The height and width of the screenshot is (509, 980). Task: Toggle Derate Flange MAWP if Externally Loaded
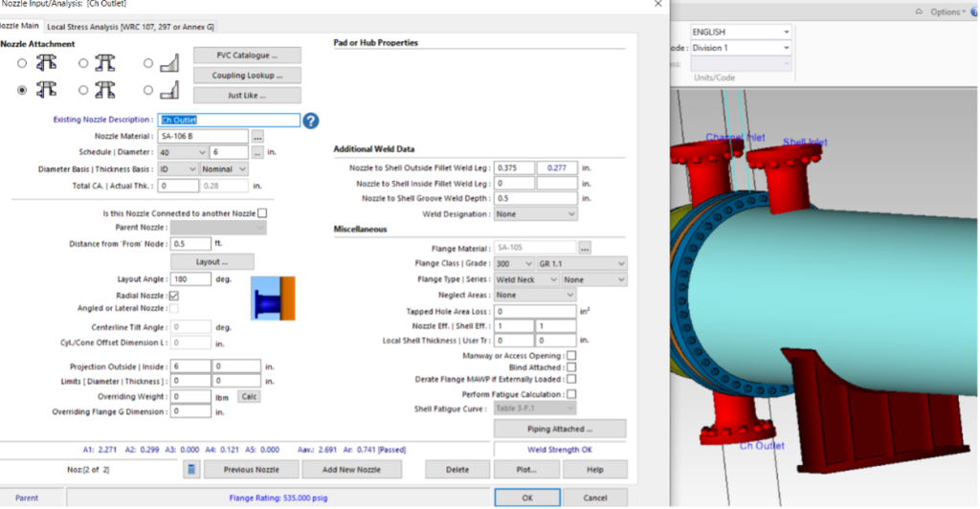click(x=571, y=379)
